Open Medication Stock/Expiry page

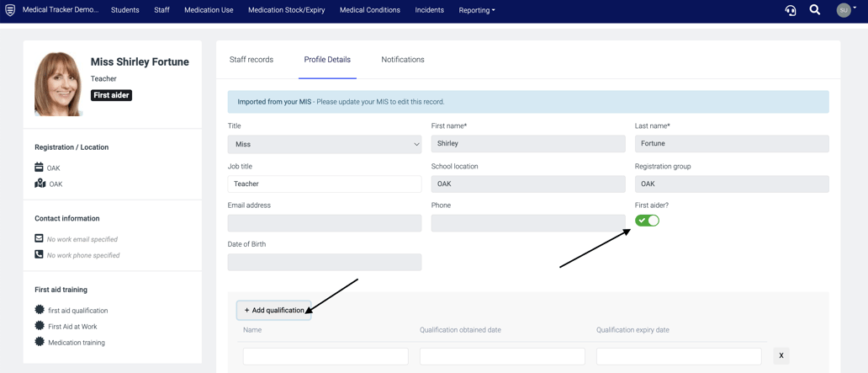(286, 10)
